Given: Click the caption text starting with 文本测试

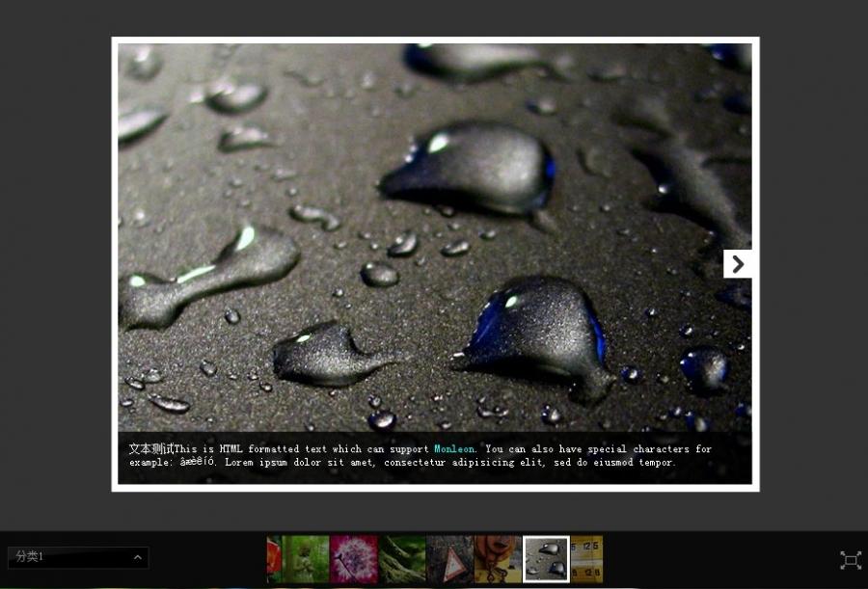Looking at the screenshot, I should coord(420,456).
